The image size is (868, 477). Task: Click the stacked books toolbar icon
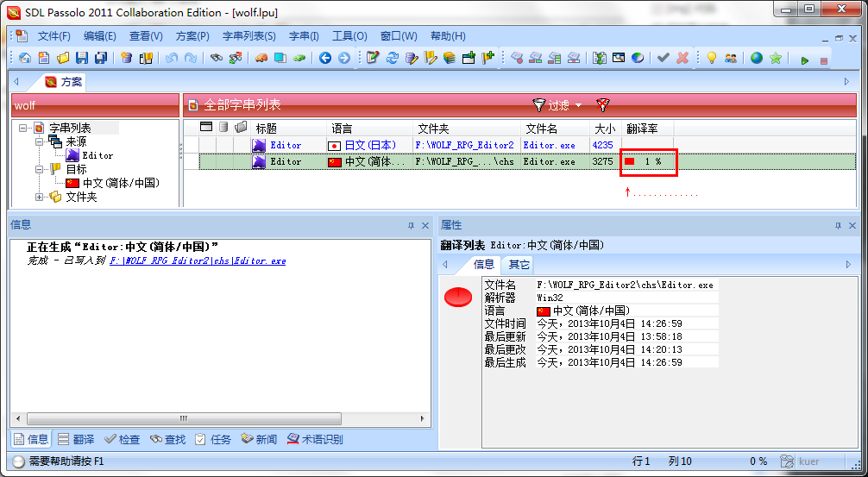[x=450, y=58]
